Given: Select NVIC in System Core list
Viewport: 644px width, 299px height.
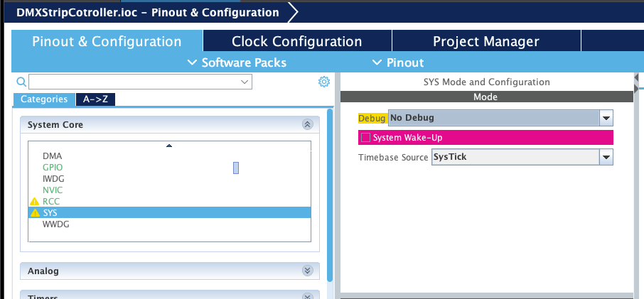Looking at the screenshot, I should click(x=53, y=190).
